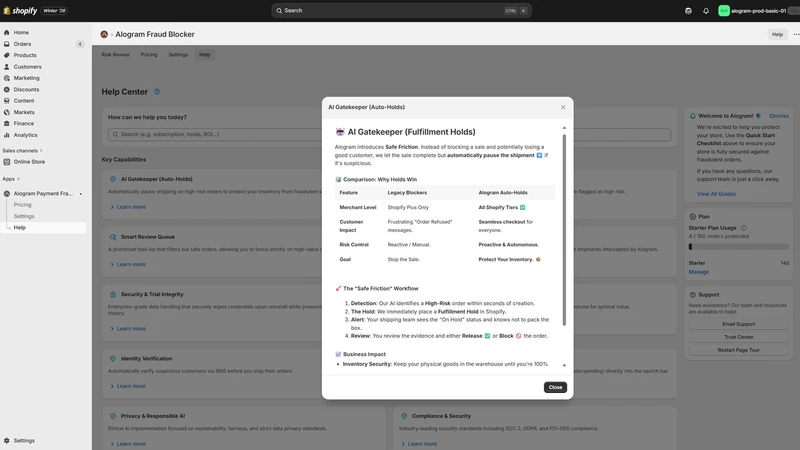Click the dialog scrollbar down arrow
The height and width of the screenshot is (450, 800).
point(564,365)
